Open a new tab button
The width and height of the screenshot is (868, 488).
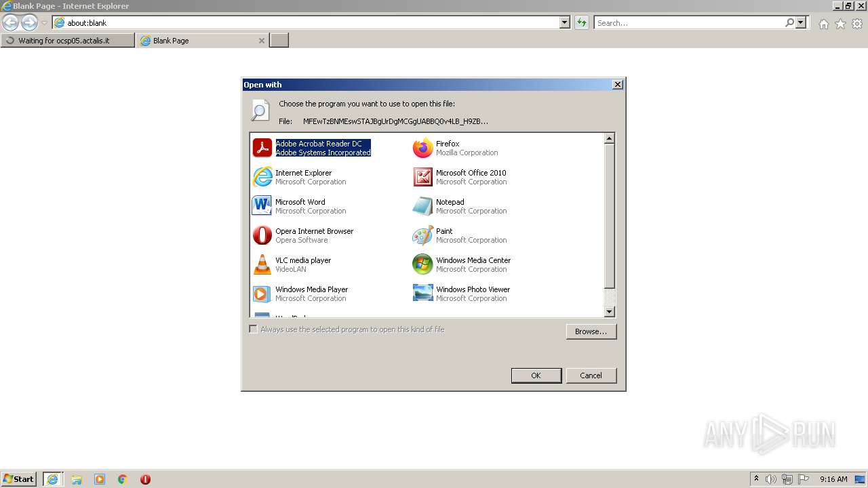279,41
